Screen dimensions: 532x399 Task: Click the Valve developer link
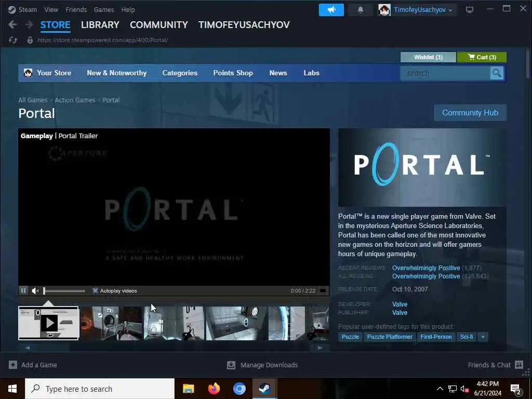click(400, 304)
